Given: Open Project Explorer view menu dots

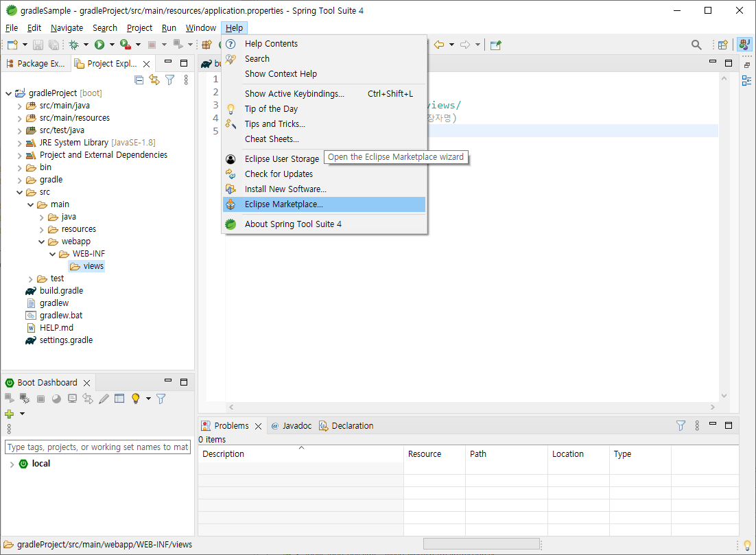Looking at the screenshot, I should click(x=186, y=80).
